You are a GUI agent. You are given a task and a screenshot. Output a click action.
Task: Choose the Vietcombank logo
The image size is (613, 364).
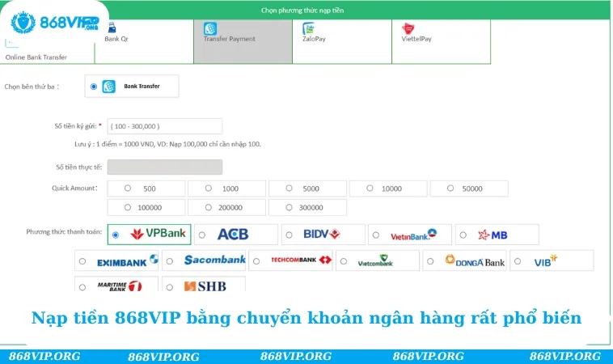[375, 260]
